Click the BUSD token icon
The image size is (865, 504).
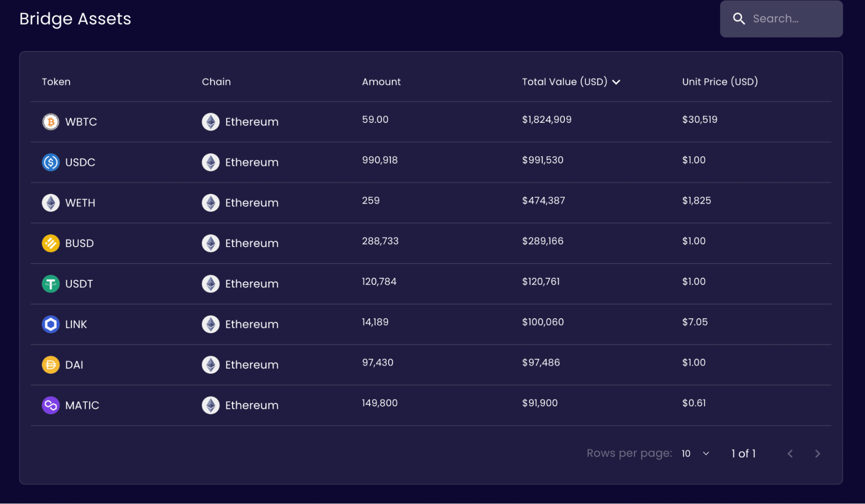(51, 243)
